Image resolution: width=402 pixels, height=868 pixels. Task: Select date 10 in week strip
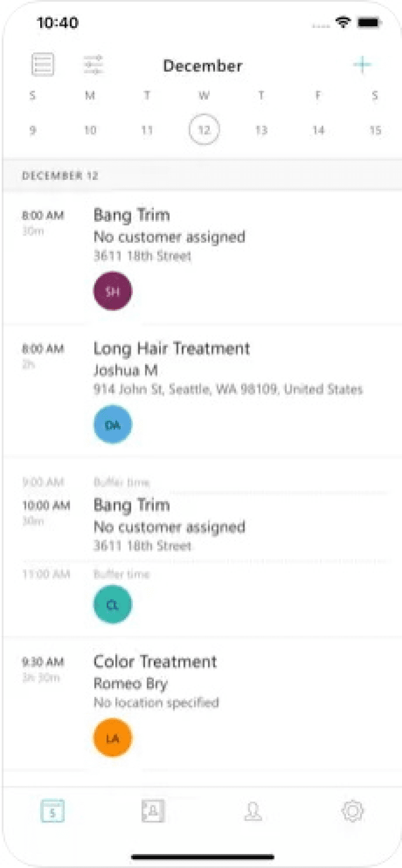pyautogui.click(x=90, y=130)
